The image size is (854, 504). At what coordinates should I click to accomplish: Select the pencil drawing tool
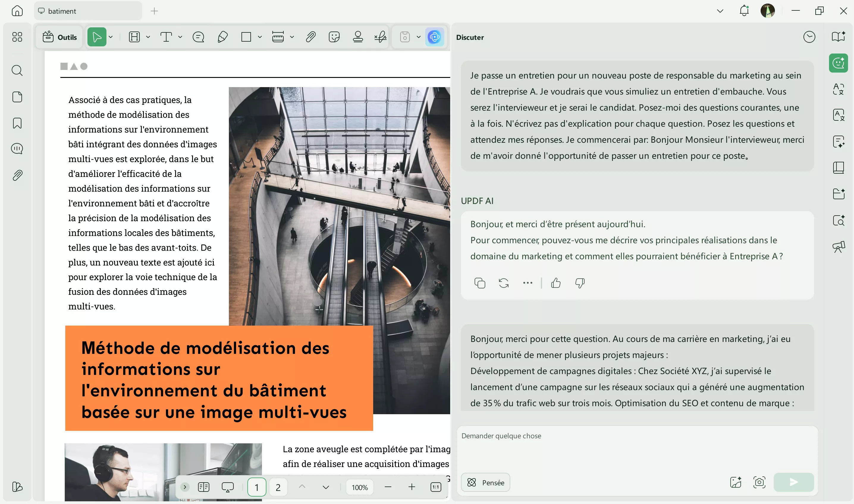tap(222, 37)
